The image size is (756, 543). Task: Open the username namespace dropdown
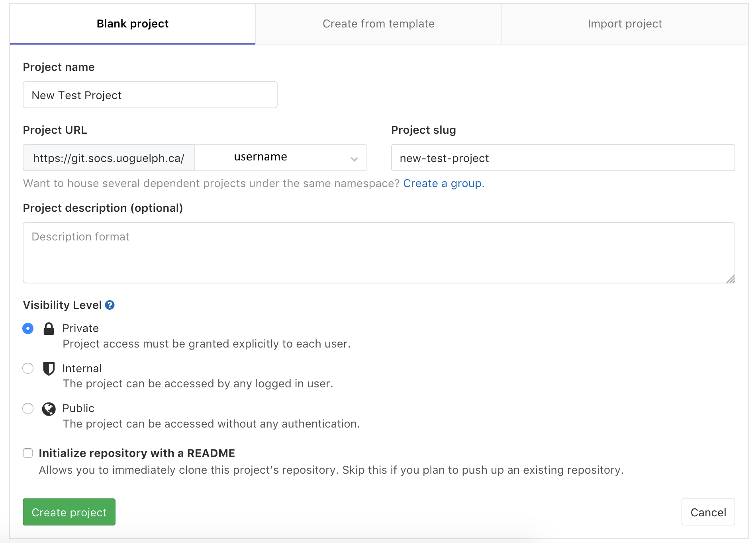coord(280,158)
